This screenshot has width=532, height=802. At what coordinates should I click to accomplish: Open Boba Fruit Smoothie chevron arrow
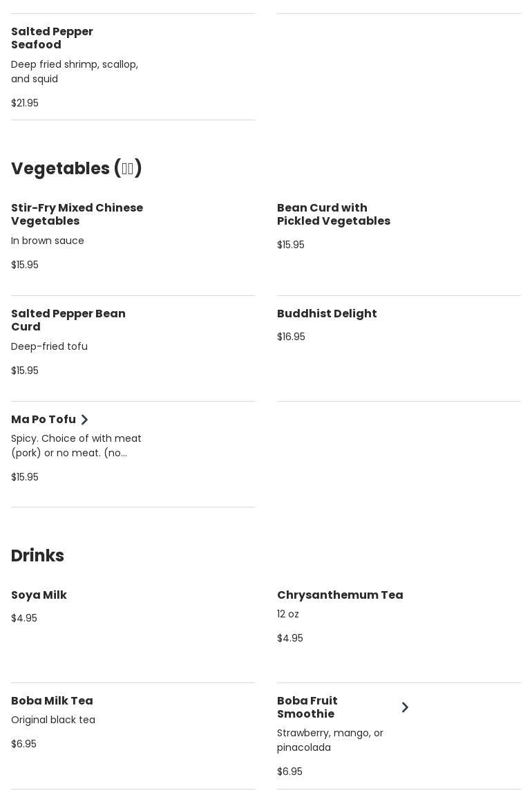tap(405, 707)
